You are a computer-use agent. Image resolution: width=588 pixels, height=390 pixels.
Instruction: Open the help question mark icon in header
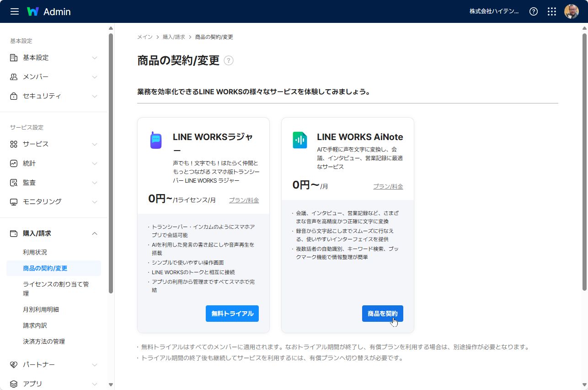click(533, 11)
